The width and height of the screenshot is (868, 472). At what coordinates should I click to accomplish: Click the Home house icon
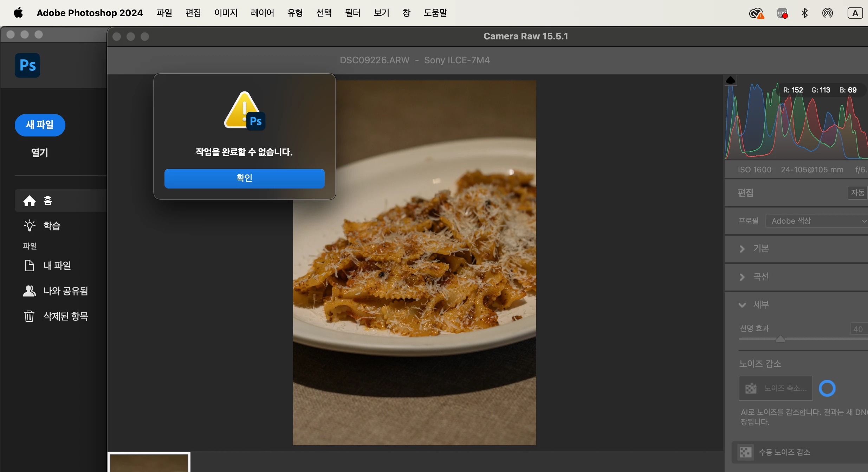click(30, 201)
